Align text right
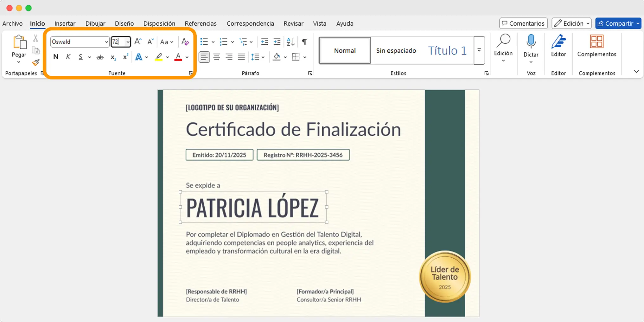644x322 pixels. pos(229,57)
